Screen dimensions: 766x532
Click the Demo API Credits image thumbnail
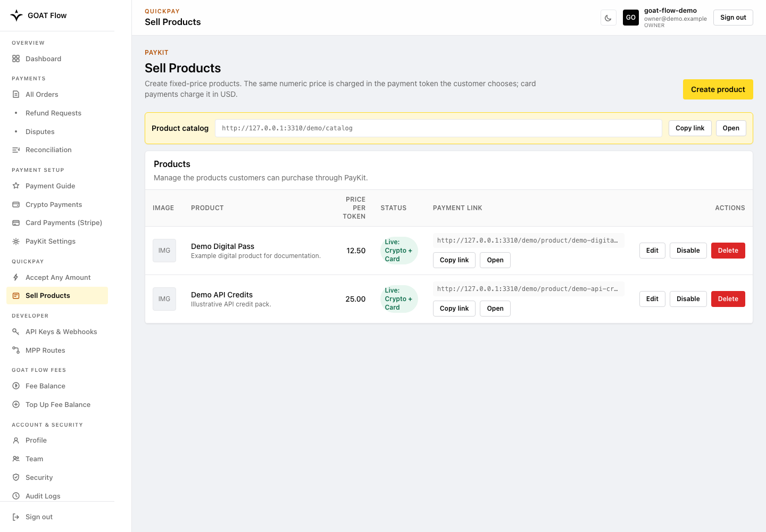(164, 299)
